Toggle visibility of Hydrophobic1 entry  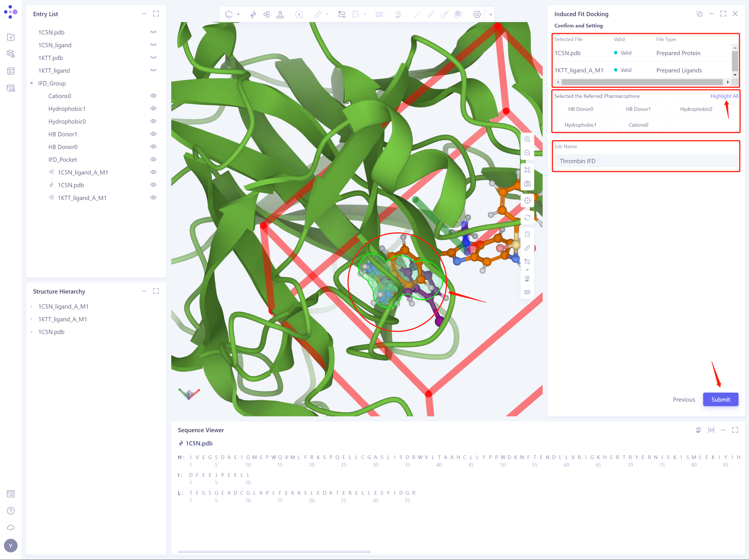pos(153,109)
